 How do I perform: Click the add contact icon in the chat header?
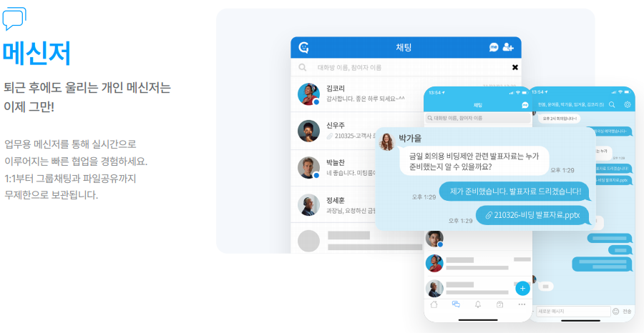[508, 47]
